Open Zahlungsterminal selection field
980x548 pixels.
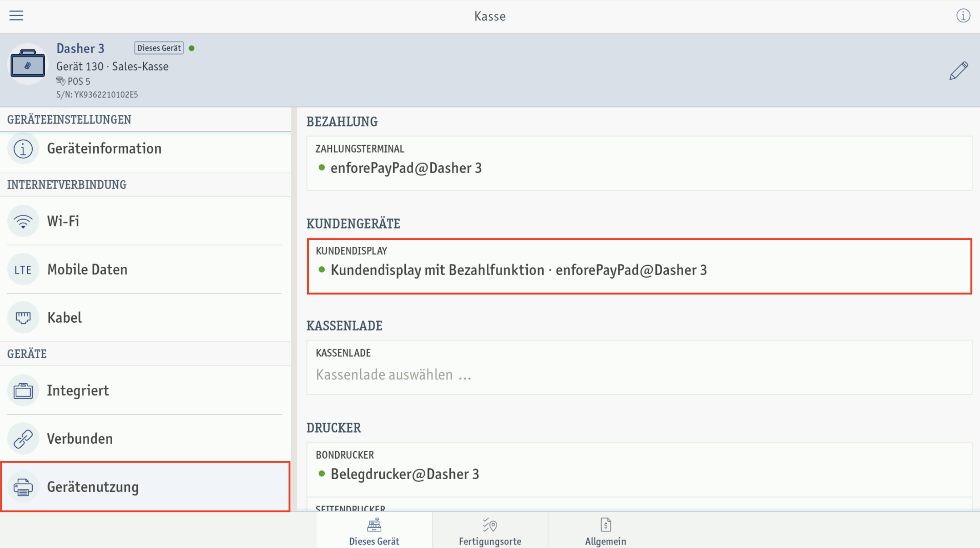639,163
